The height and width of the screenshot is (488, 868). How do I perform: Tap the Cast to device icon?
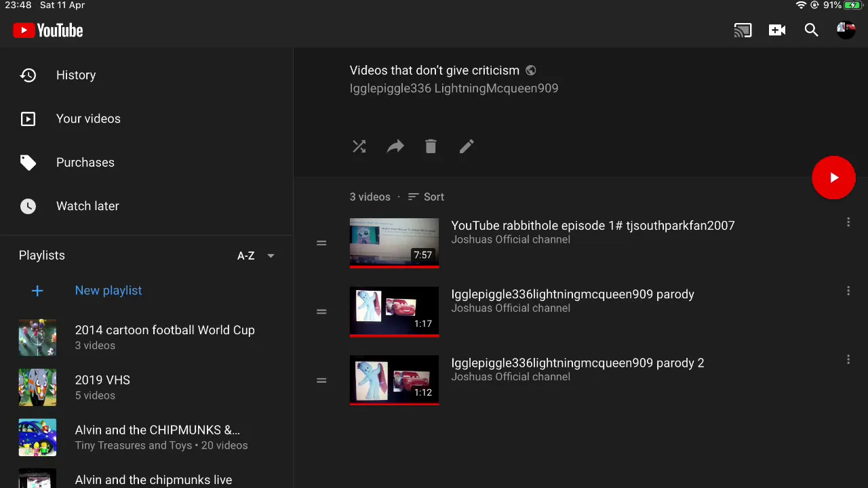click(743, 30)
